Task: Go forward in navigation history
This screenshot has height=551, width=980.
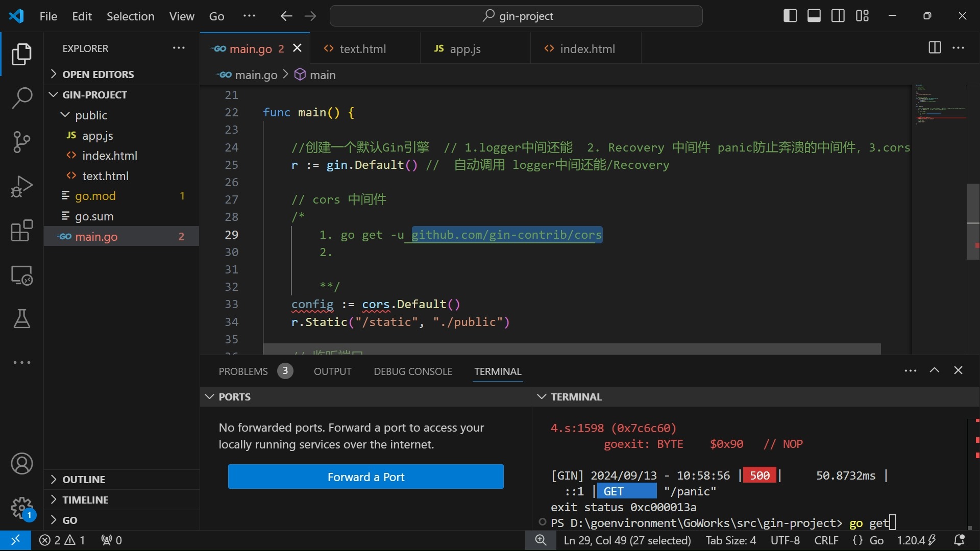Action: (x=310, y=16)
